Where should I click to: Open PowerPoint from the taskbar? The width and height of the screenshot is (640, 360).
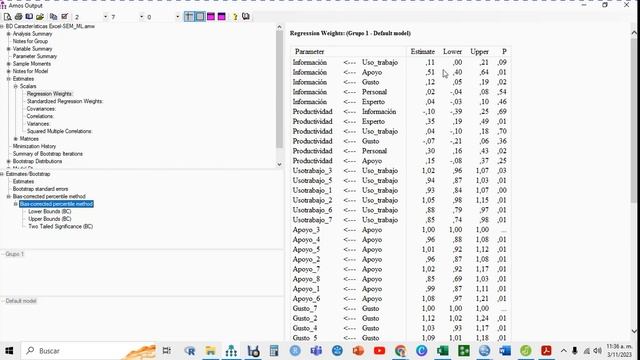tap(358, 351)
